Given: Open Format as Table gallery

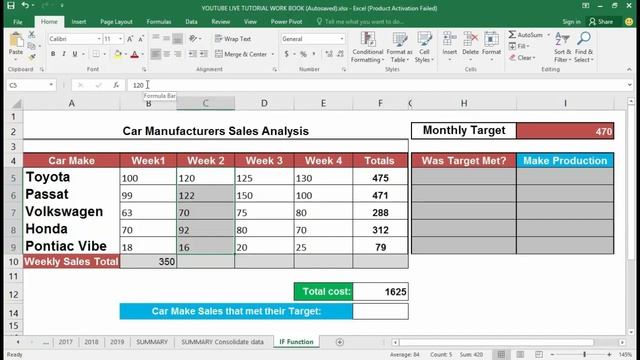Looking at the screenshot, I should (400, 47).
